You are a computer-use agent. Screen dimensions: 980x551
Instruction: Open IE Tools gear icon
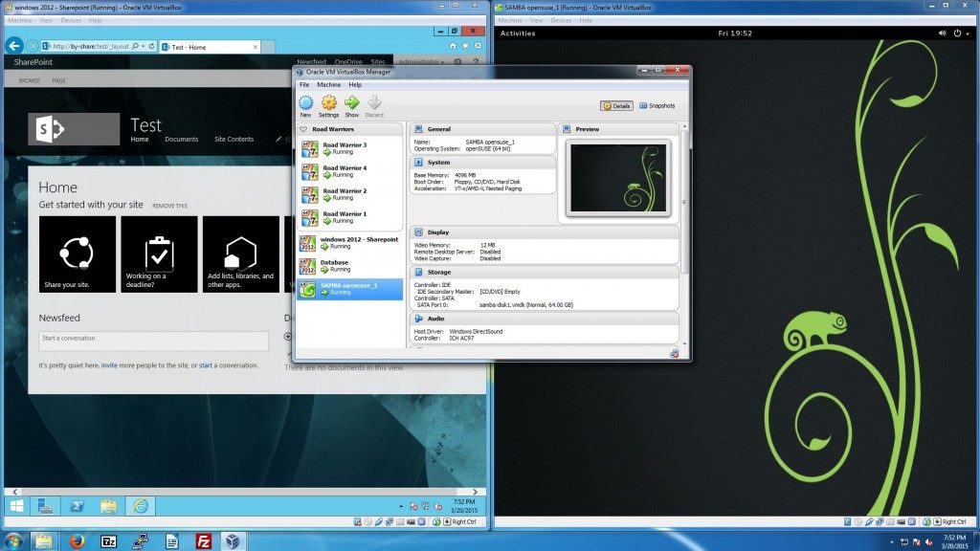[479, 46]
